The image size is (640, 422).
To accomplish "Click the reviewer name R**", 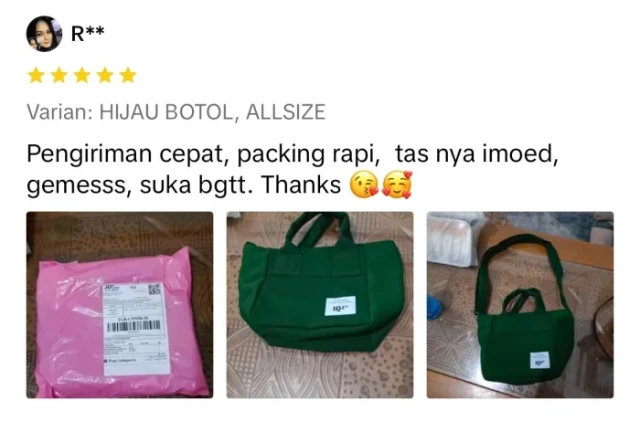I will pos(87,34).
